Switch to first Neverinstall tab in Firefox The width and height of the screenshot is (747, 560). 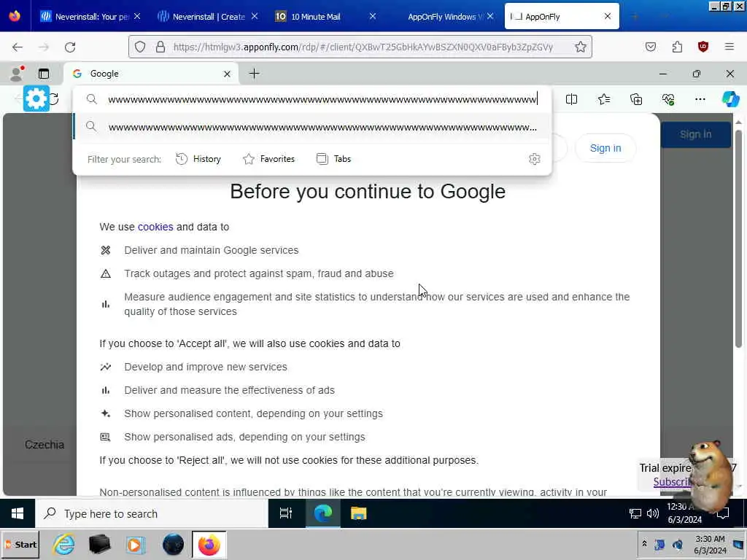pos(90,17)
